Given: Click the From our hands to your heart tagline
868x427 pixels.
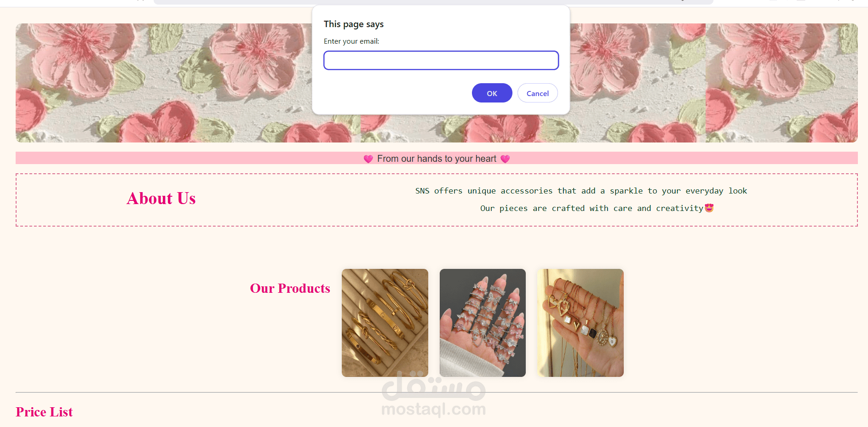Looking at the screenshot, I should point(437,159).
